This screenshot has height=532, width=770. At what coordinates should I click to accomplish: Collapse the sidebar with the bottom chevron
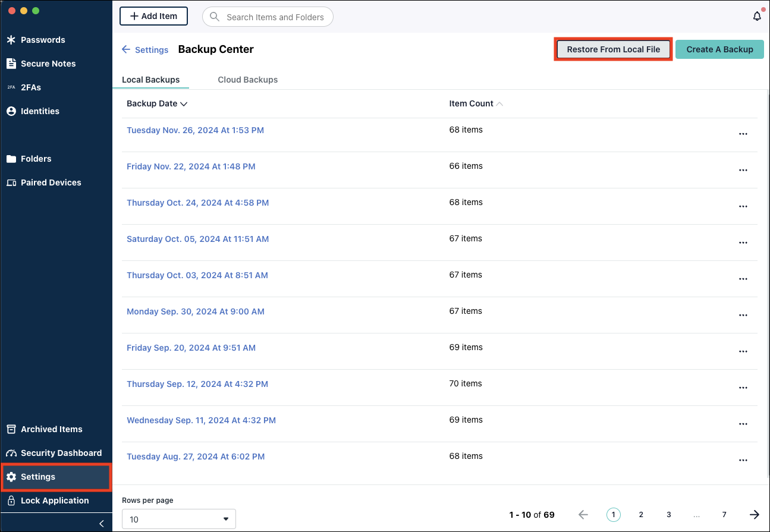(x=101, y=523)
